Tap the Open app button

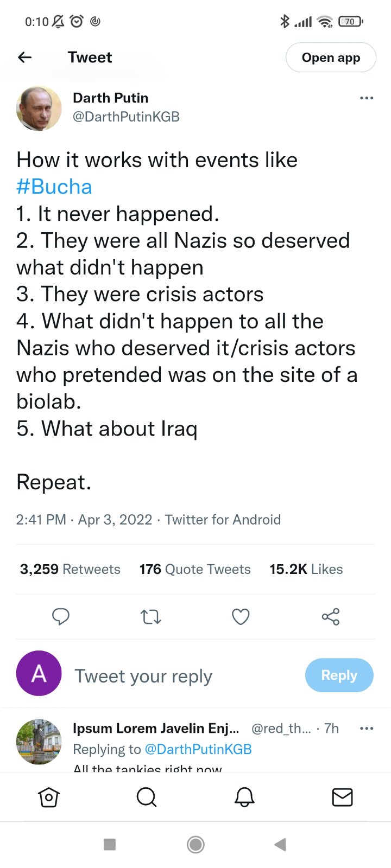(x=331, y=58)
